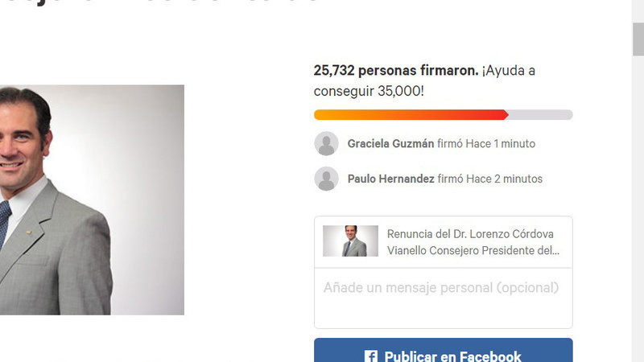Click Graciela Guzmán's avatar icon
The height and width of the screenshot is (362, 644).
[x=327, y=144]
